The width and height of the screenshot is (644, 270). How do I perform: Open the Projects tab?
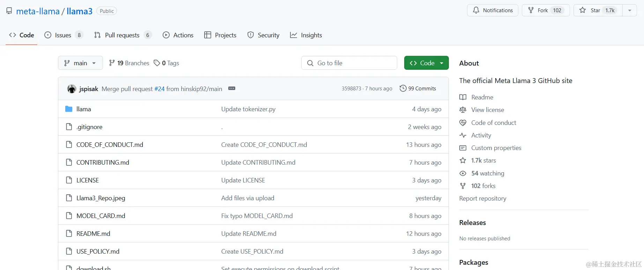[220, 35]
